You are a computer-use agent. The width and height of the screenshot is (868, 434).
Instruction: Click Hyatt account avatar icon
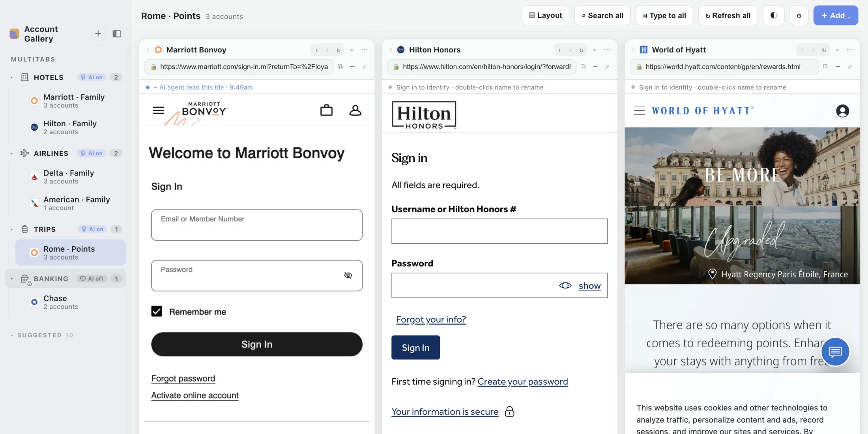click(x=842, y=111)
